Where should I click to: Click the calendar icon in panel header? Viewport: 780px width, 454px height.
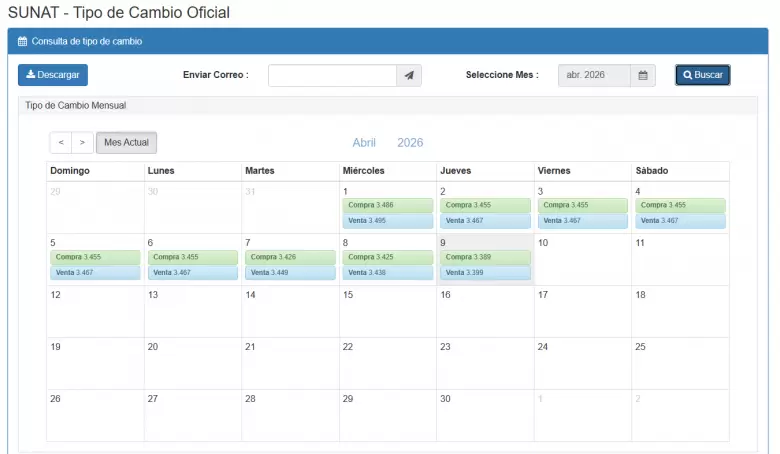[x=22, y=42]
